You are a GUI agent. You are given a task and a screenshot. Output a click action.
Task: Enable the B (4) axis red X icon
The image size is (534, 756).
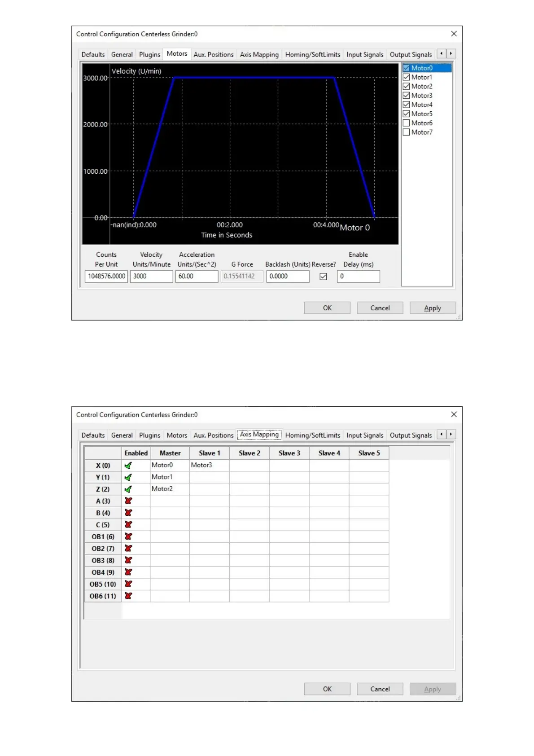(x=128, y=513)
